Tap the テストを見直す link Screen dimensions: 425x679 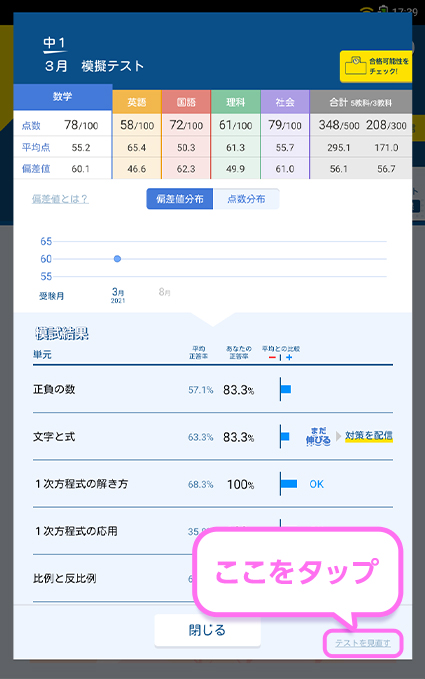363,643
